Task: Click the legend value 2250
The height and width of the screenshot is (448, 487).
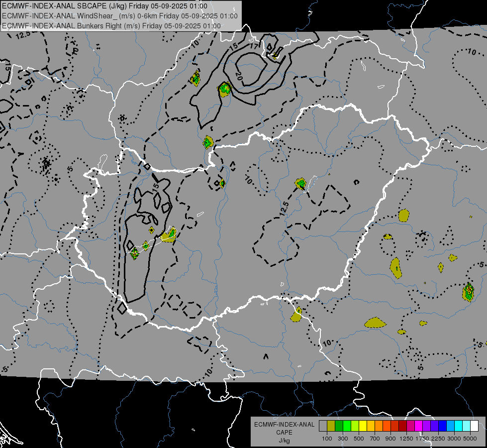Action: 438,439
